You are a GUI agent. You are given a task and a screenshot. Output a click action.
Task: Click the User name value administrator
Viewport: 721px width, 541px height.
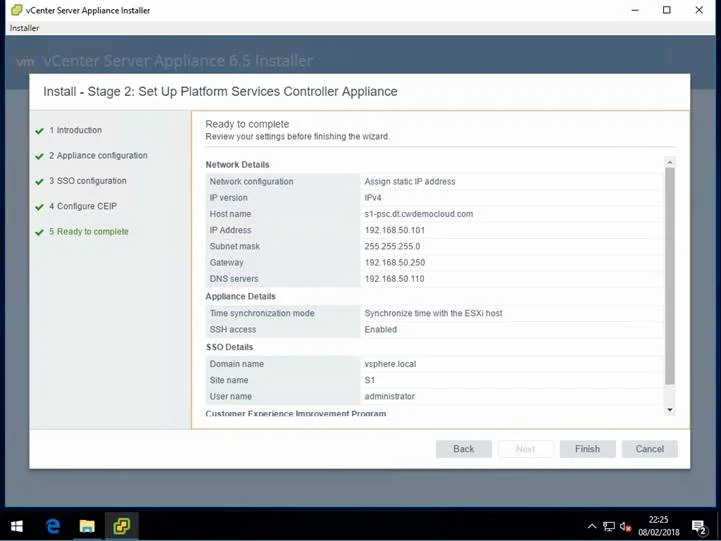(389, 396)
